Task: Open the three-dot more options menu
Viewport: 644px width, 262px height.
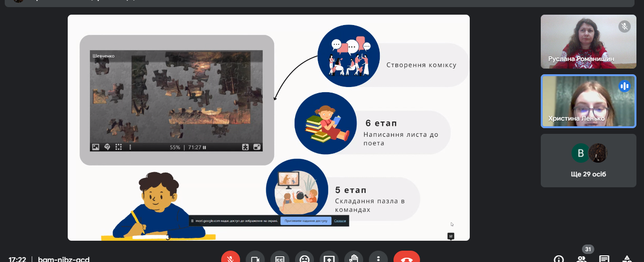Action: pyautogui.click(x=378, y=258)
